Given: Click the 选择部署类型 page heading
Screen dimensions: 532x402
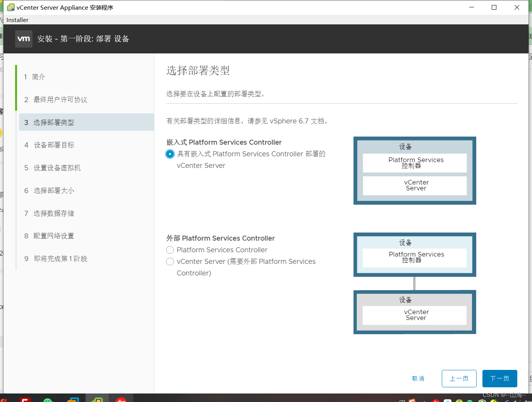Looking at the screenshot, I should tap(198, 70).
